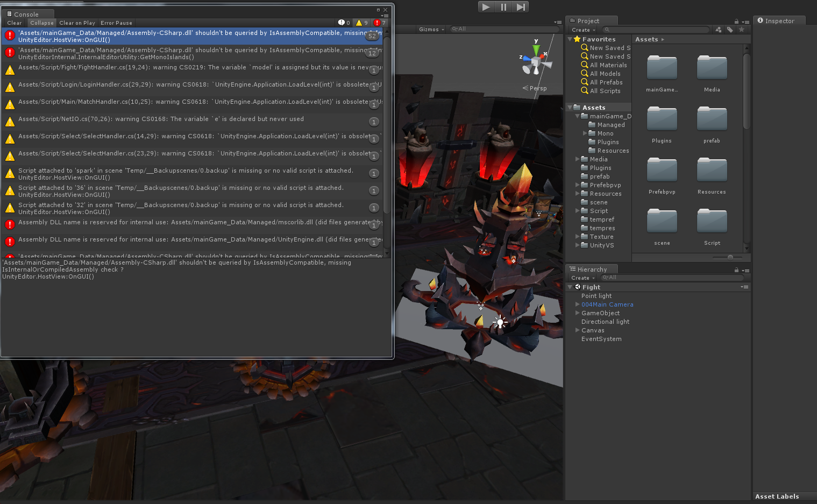817x504 pixels.
Task: Expand the Prefebpvp folder in the tree
Action: (x=578, y=185)
